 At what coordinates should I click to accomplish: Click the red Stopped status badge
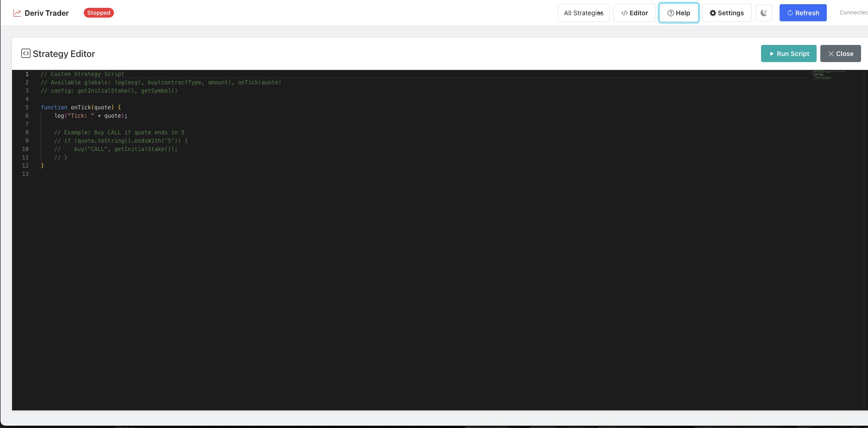[98, 13]
